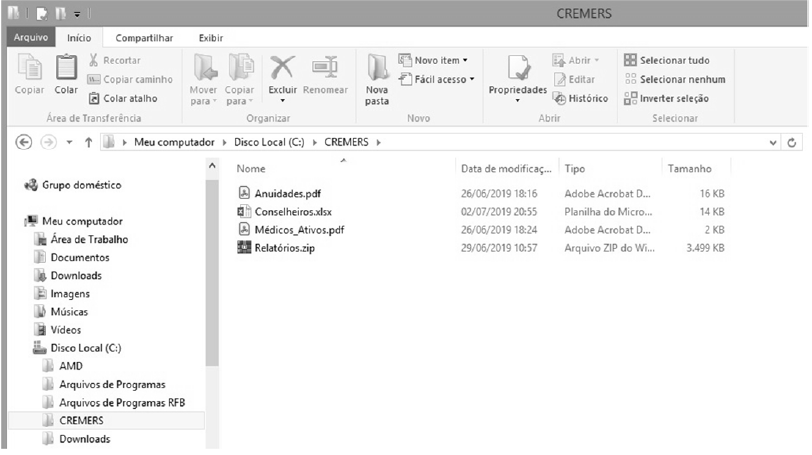Image resolution: width=812 pixels, height=455 pixels.
Task: Open Vídeos in navigation pane
Action: (x=57, y=330)
